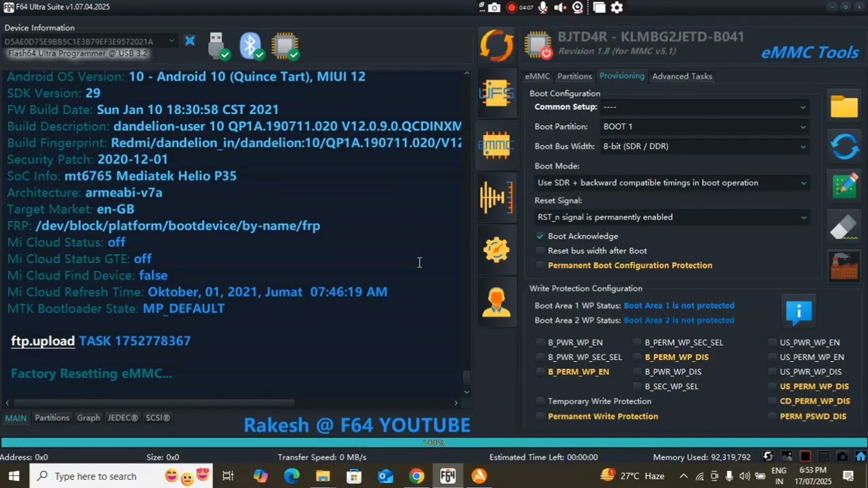
Task: Open the user profile sidebar icon
Action: click(x=496, y=302)
